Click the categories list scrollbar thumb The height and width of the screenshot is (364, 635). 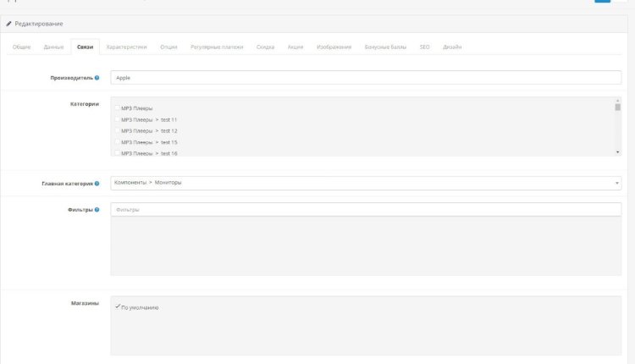(x=617, y=108)
